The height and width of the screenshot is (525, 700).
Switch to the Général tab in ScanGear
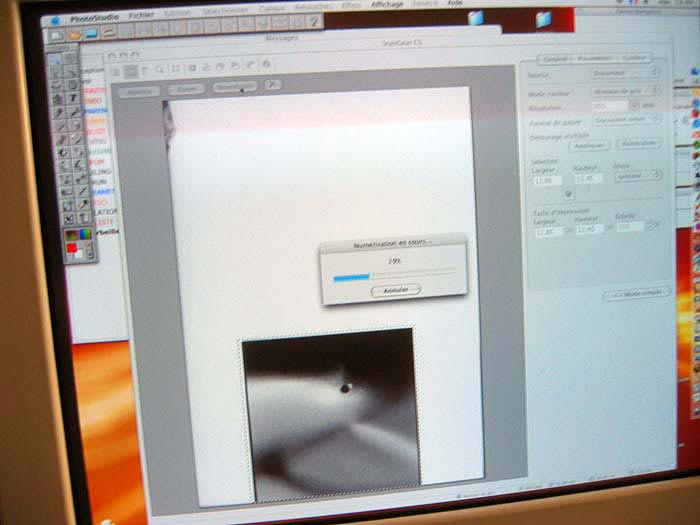coord(555,59)
